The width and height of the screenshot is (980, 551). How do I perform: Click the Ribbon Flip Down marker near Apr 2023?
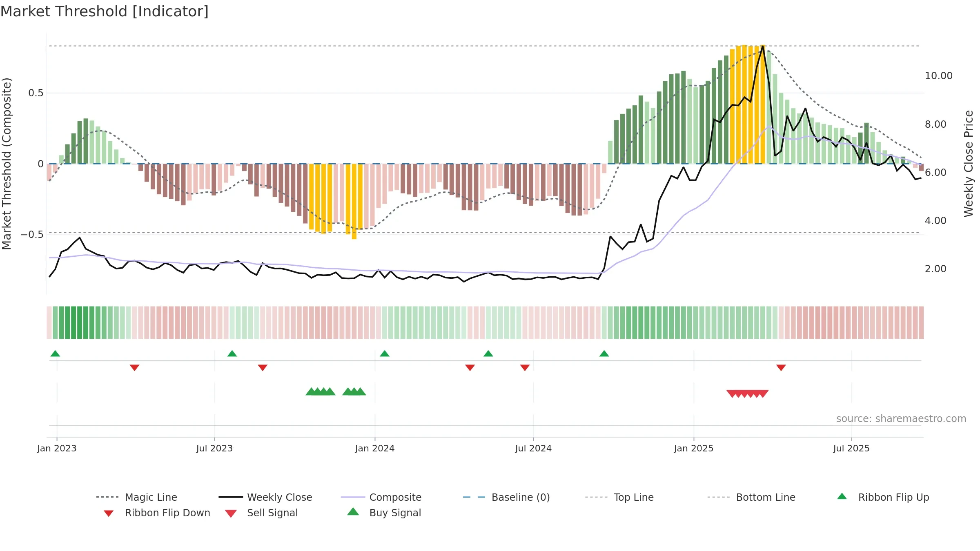(135, 368)
